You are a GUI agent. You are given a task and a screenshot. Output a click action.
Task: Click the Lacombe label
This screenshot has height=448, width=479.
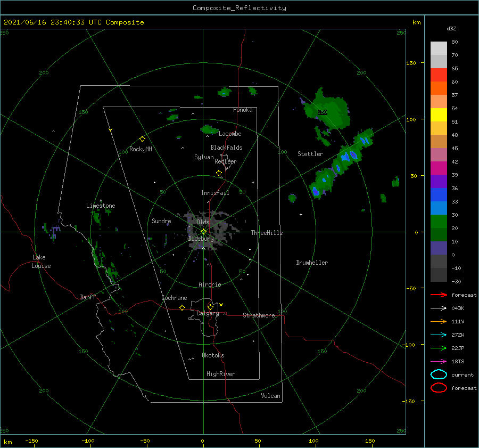coord(230,134)
